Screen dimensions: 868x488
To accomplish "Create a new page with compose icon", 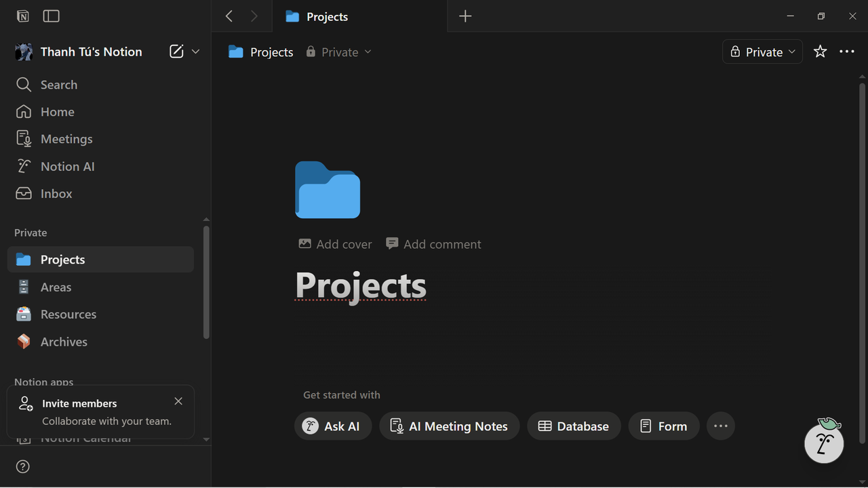I will [x=176, y=52].
